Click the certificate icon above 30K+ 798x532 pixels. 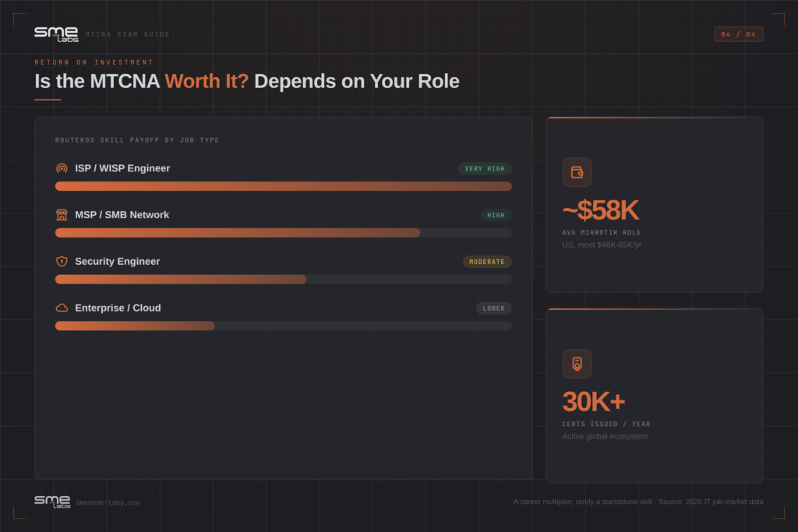577,364
